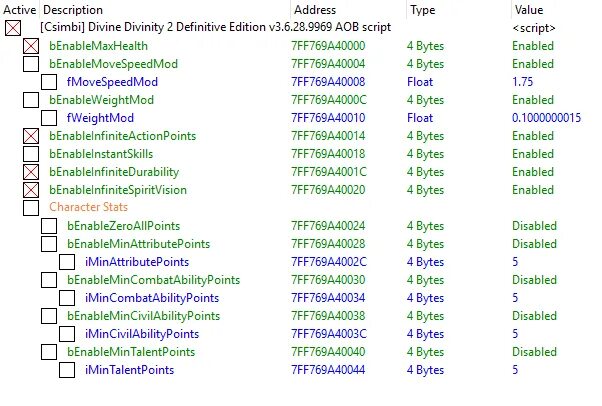
Task: Enable the bEnableInstantSkills checkbox
Action: click(31, 154)
